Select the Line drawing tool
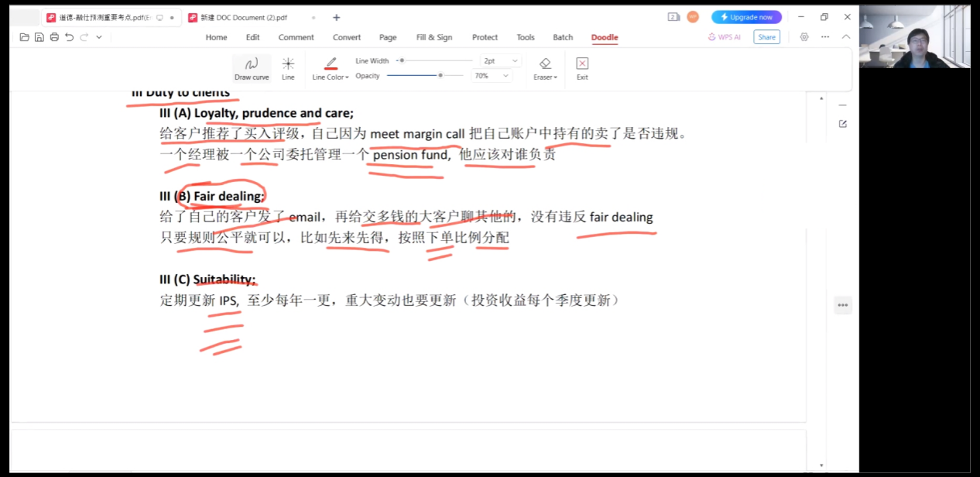The width and height of the screenshot is (980, 477). tap(288, 67)
